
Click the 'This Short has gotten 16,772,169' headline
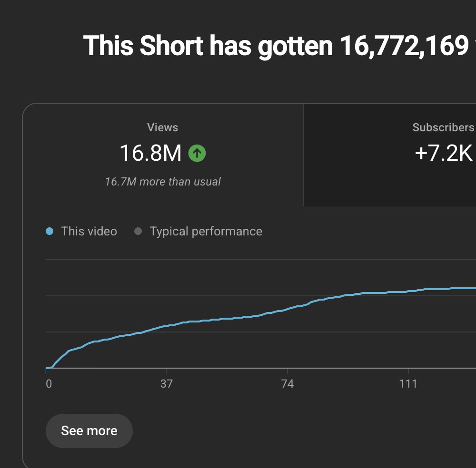click(x=276, y=46)
